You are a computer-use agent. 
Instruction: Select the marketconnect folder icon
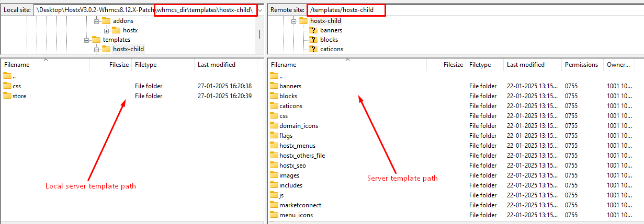[x=275, y=205]
